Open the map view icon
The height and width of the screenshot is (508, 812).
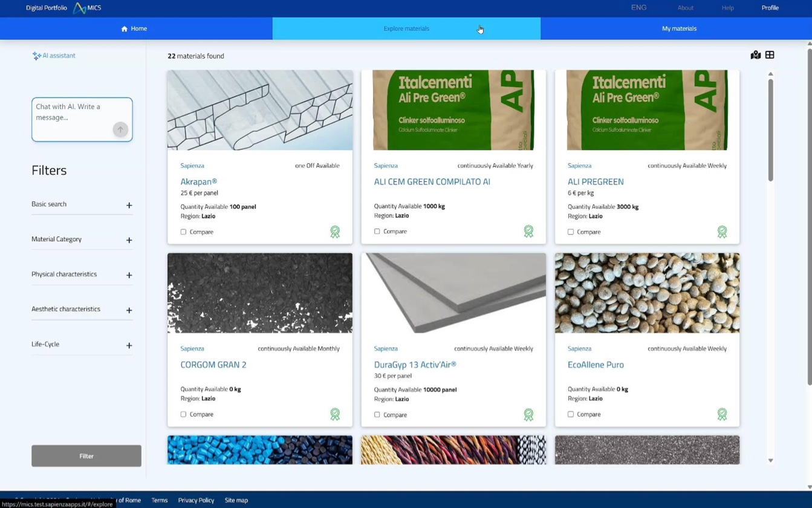[755, 55]
